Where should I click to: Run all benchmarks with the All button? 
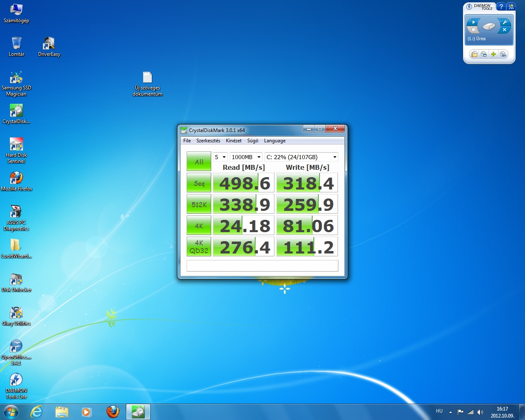coord(199,162)
